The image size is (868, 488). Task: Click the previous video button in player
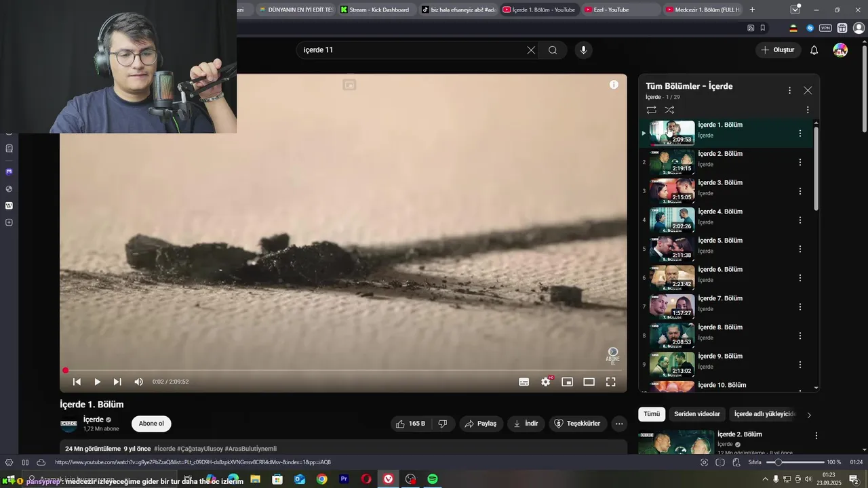pyautogui.click(x=77, y=382)
